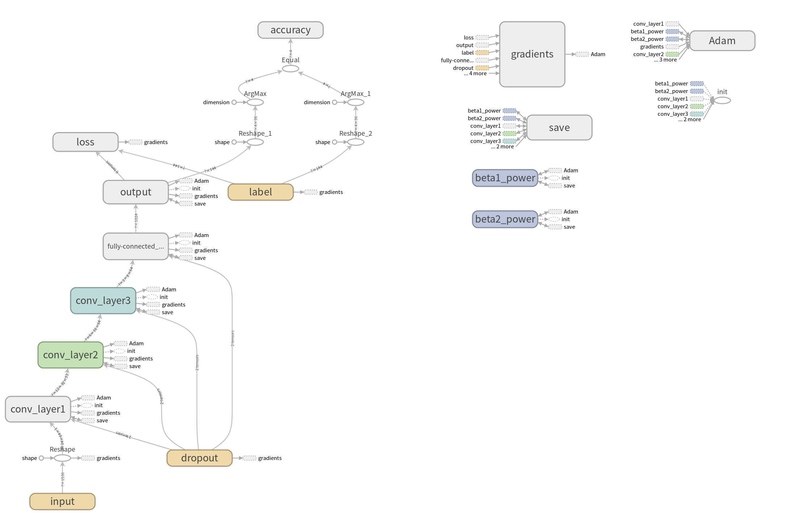Click '... 3 more' under Adam inputs
The image size is (793, 532).
coord(666,60)
